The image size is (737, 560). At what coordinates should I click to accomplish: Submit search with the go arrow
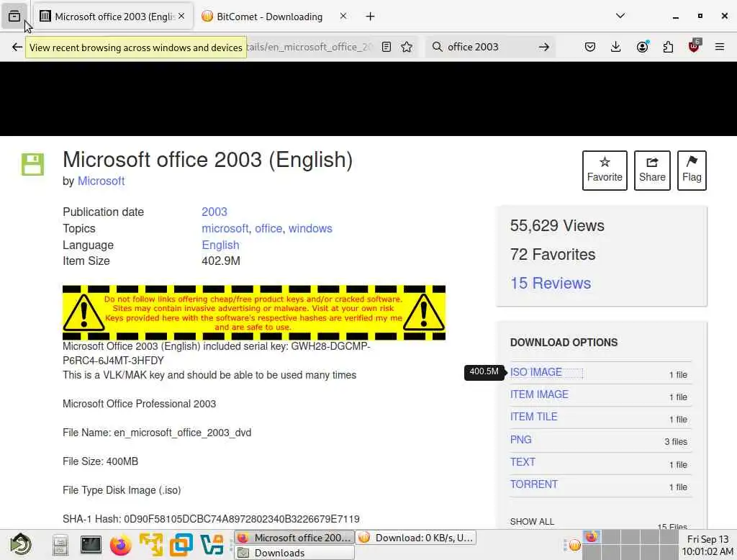544,47
